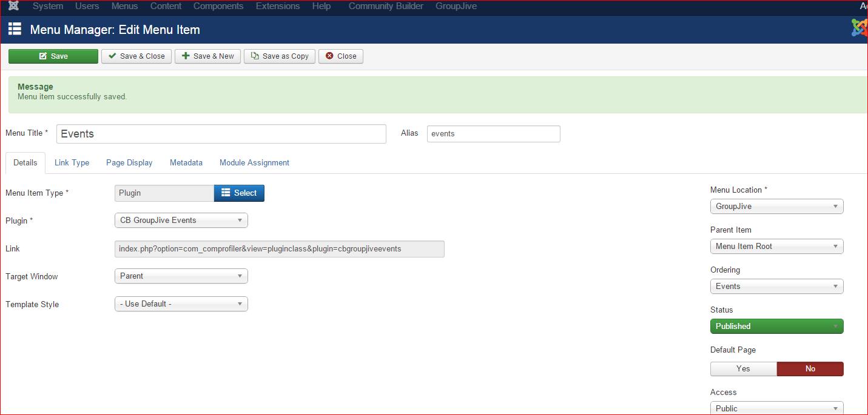Click the Menu Title input field
This screenshot has width=868, height=415.
click(221, 134)
